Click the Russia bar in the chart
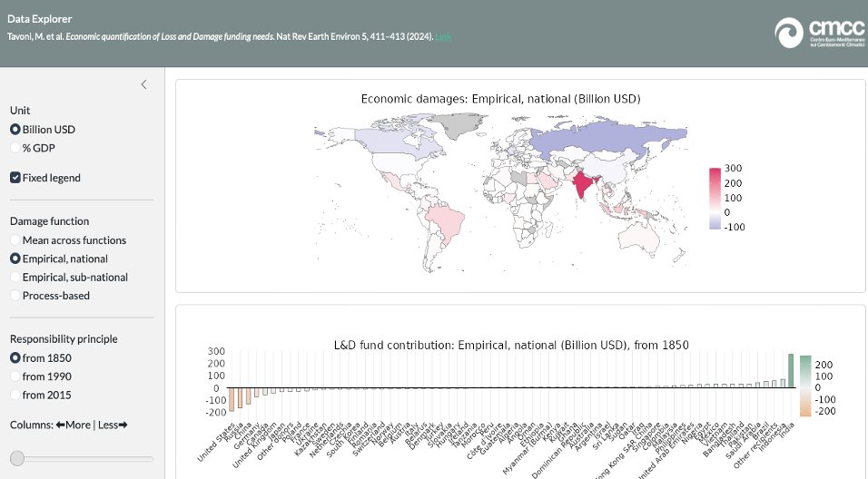The height and width of the screenshot is (479, 868). [x=240, y=397]
